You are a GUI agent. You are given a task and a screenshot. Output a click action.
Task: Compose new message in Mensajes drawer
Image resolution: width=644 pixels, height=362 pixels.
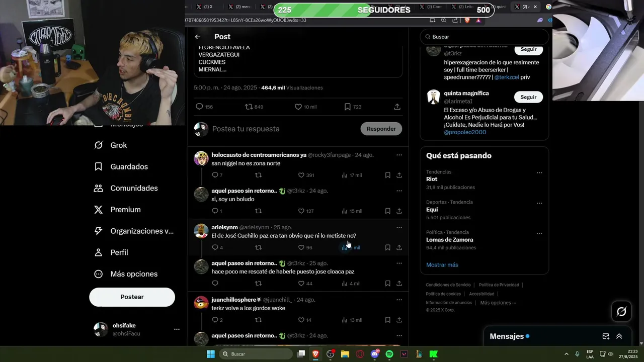point(606,336)
